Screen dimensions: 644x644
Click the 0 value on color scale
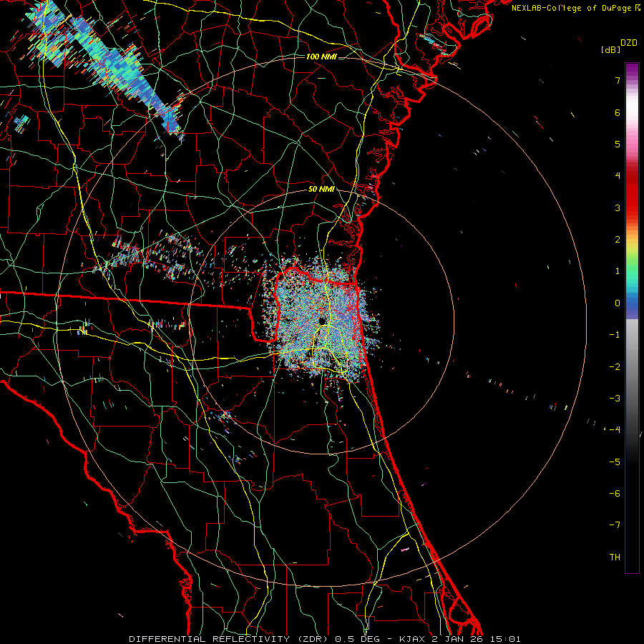tap(618, 303)
